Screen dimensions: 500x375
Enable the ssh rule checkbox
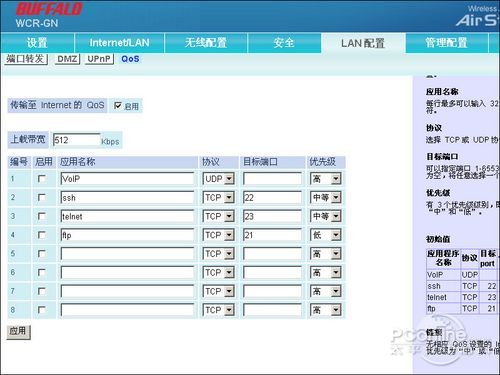point(42,197)
